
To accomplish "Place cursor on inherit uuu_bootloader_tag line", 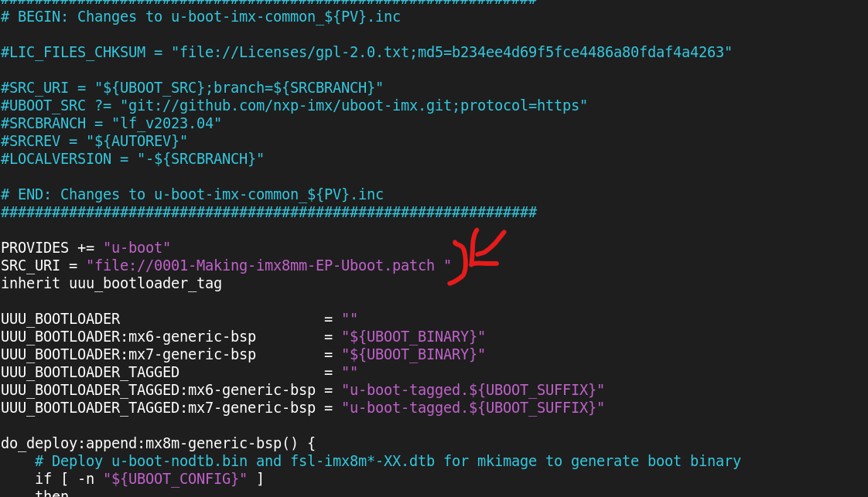I will [111, 284].
